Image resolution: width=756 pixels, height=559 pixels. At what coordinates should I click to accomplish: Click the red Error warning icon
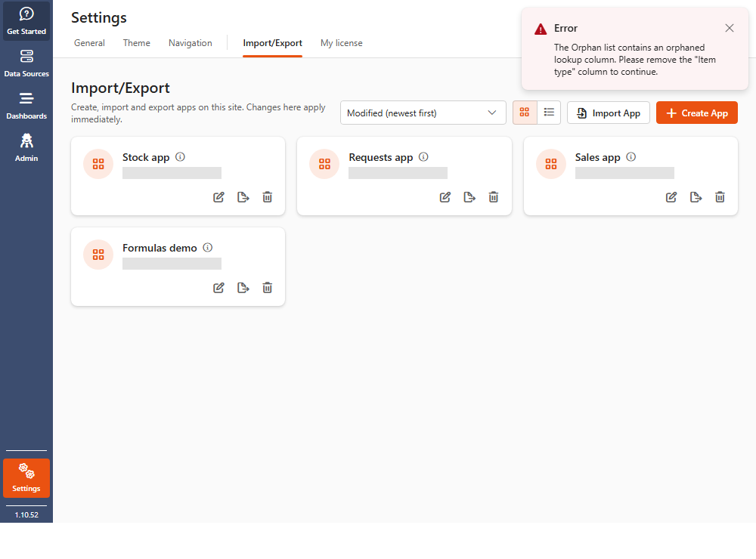(541, 29)
